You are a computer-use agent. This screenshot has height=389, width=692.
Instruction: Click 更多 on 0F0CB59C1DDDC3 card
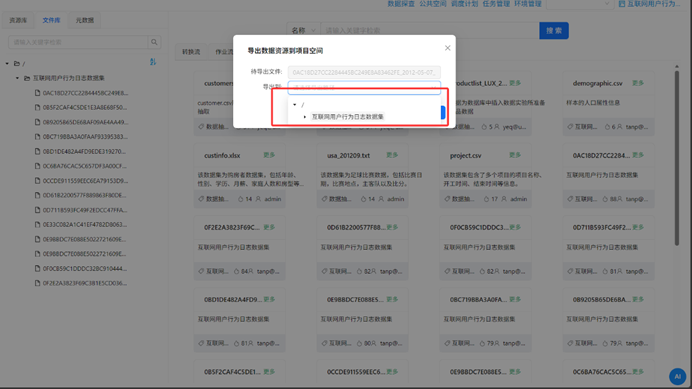[x=515, y=227]
